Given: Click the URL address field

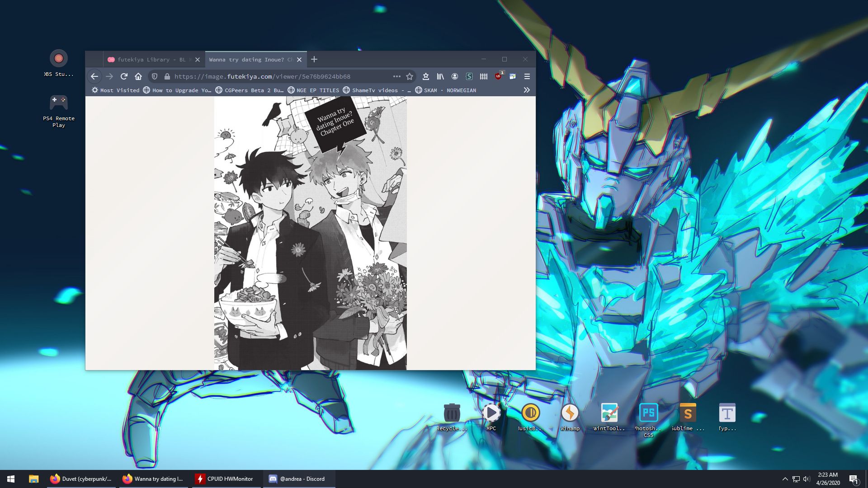Looking at the screenshot, I should pyautogui.click(x=271, y=76).
